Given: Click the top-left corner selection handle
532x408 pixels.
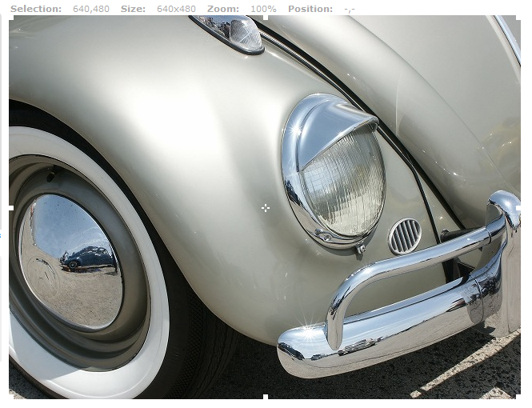Looking at the screenshot, I should coord(11,18).
